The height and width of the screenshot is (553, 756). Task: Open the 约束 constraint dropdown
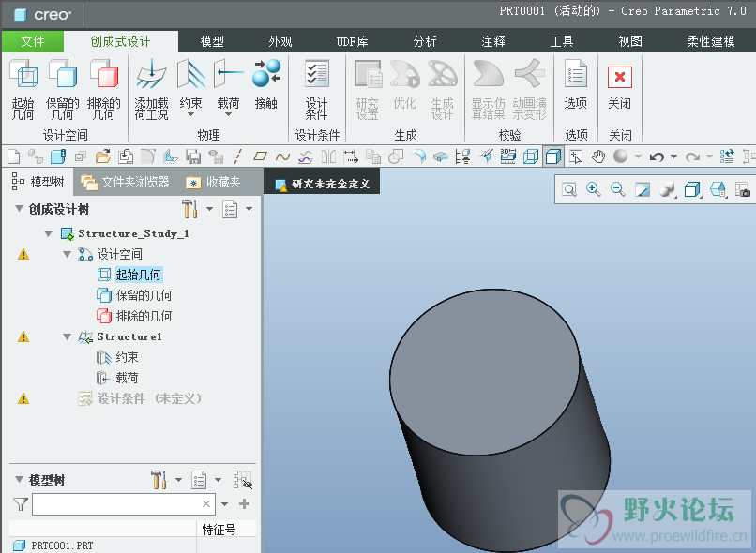(x=191, y=114)
